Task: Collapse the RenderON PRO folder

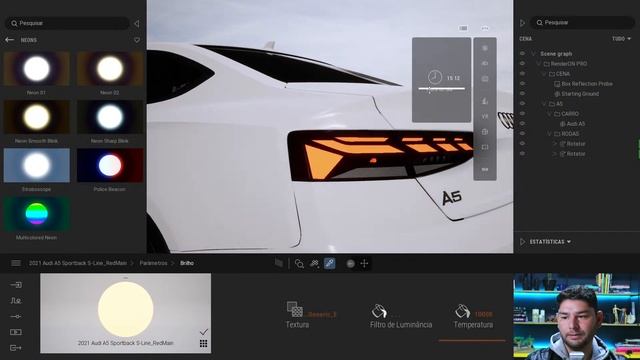Action: pyautogui.click(x=539, y=64)
